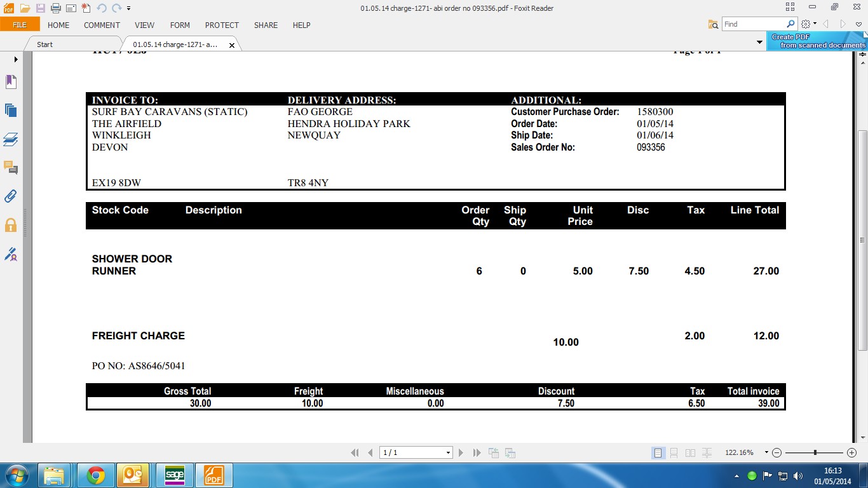Click the Open folder icon in quick access toolbar

click(25, 8)
